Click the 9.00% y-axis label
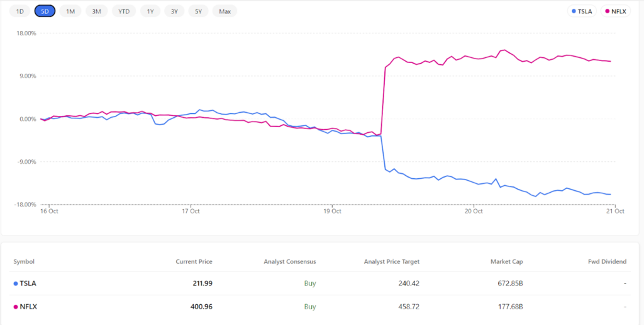The image size is (644, 325). [28, 76]
